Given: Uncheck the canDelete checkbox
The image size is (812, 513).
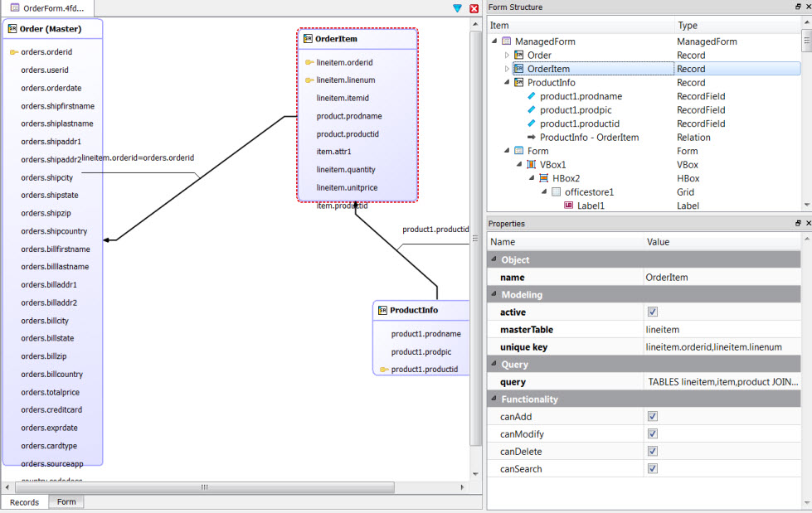Looking at the screenshot, I should pos(653,451).
